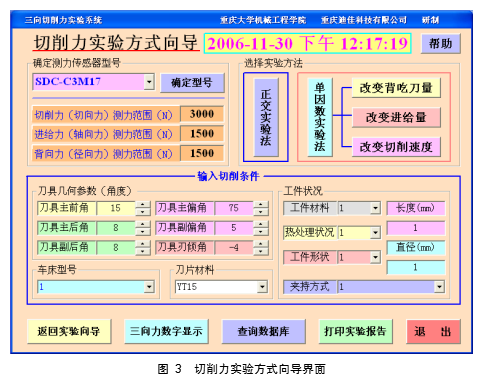Decrease 刀具刃倾角 value with down spinner

point(261,251)
